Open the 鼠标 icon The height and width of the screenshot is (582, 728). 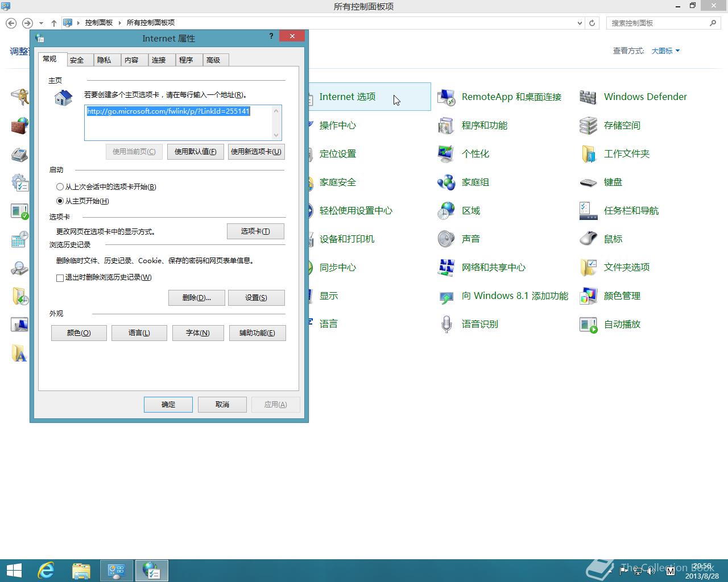tap(588, 239)
